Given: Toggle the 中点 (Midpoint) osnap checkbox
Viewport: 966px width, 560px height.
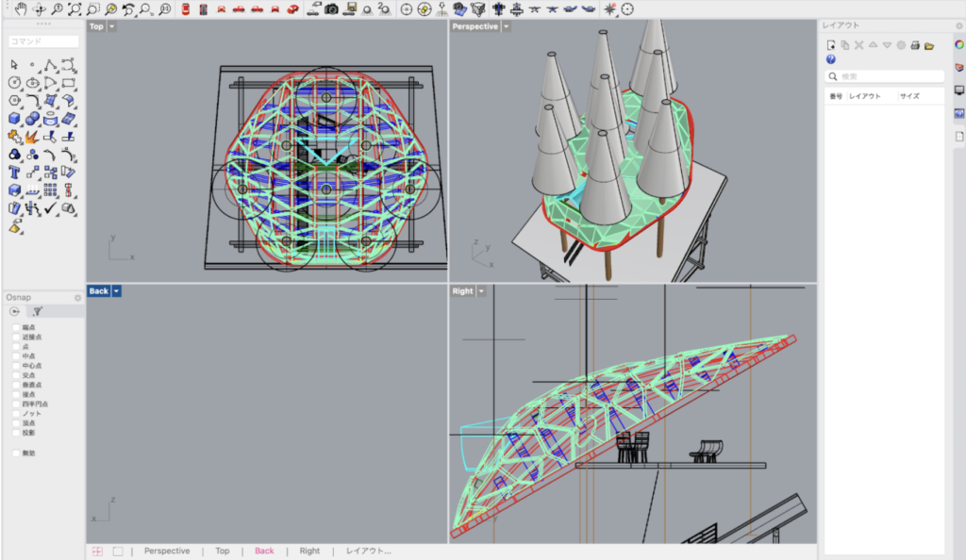Looking at the screenshot, I should [16, 355].
